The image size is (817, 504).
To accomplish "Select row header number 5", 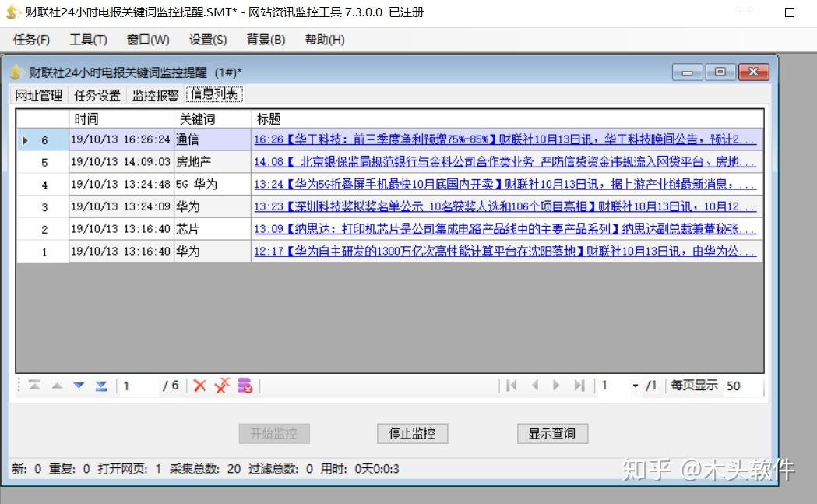I will 43,162.
